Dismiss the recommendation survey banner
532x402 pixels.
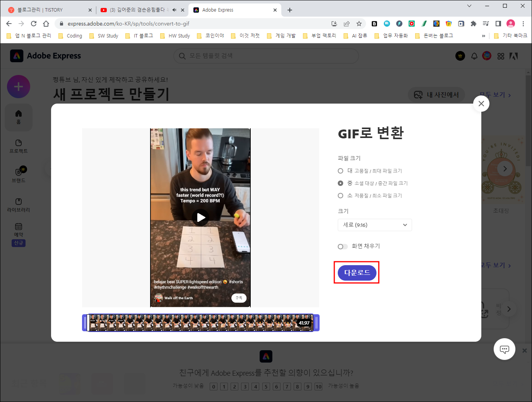(x=525, y=351)
